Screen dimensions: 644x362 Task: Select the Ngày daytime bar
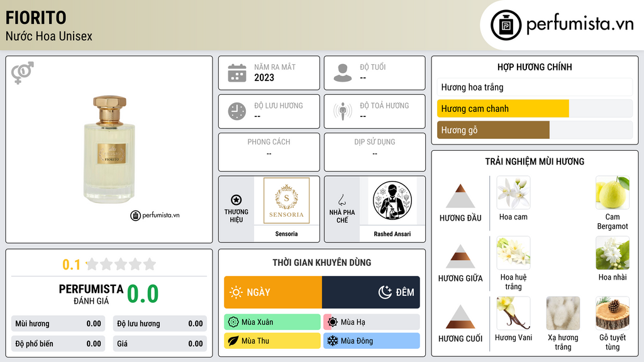click(273, 292)
